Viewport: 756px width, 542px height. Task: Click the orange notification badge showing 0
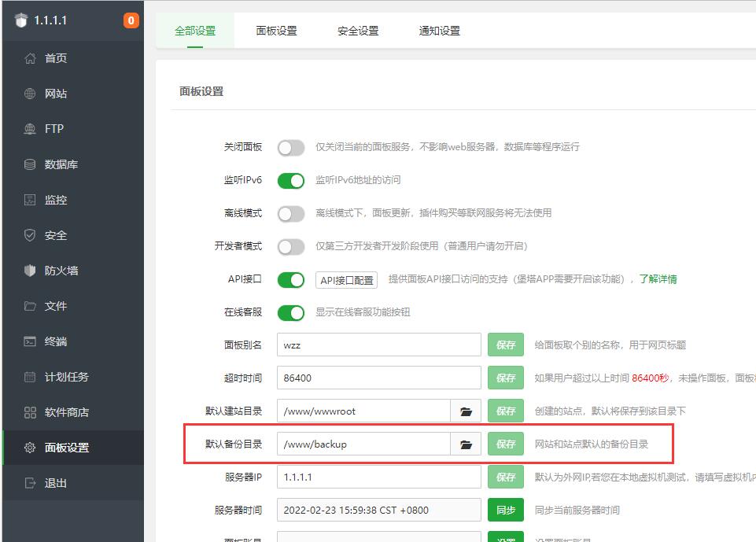131,20
